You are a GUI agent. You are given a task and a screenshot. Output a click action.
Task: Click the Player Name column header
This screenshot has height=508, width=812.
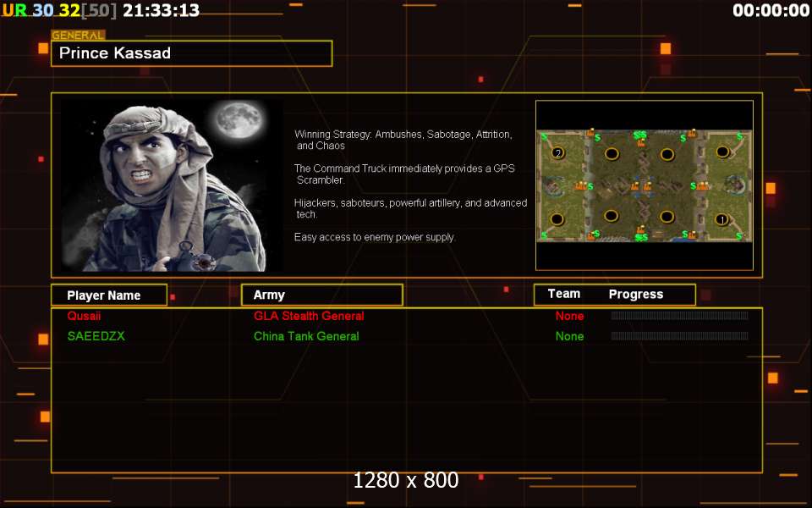coord(109,295)
